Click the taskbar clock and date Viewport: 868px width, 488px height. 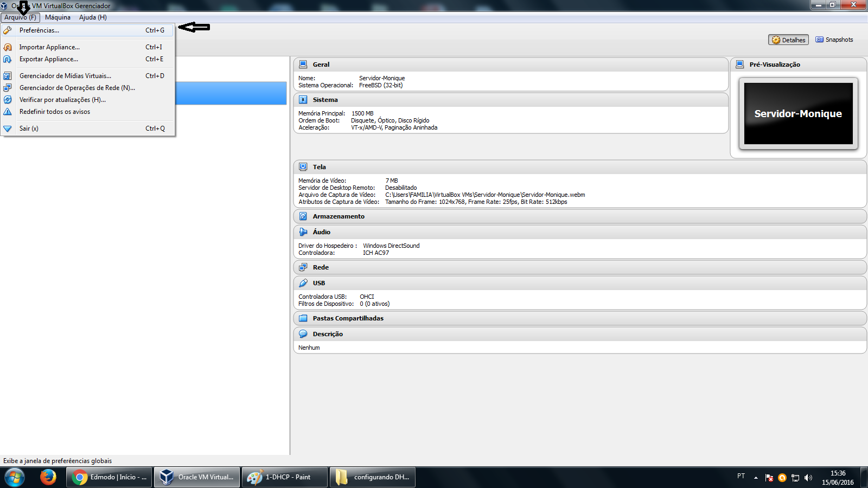point(838,478)
